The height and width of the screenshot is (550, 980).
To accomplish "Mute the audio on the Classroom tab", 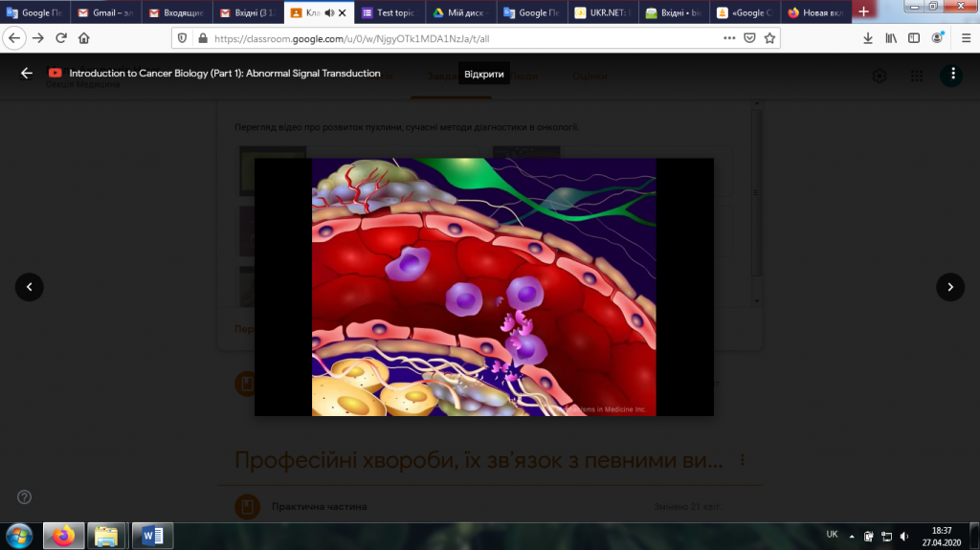I will tap(329, 12).
